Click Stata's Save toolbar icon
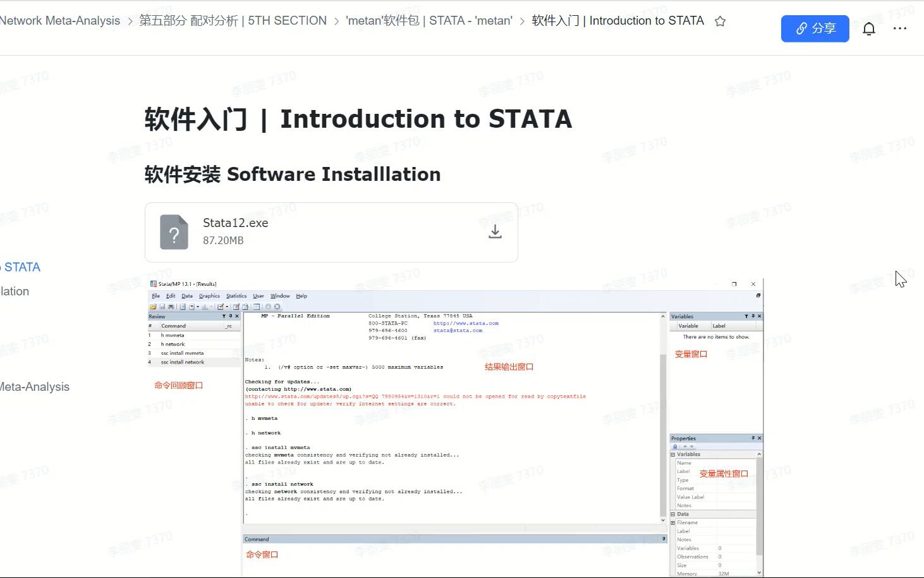This screenshot has height=578, width=924. pyautogui.click(x=162, y=307)
